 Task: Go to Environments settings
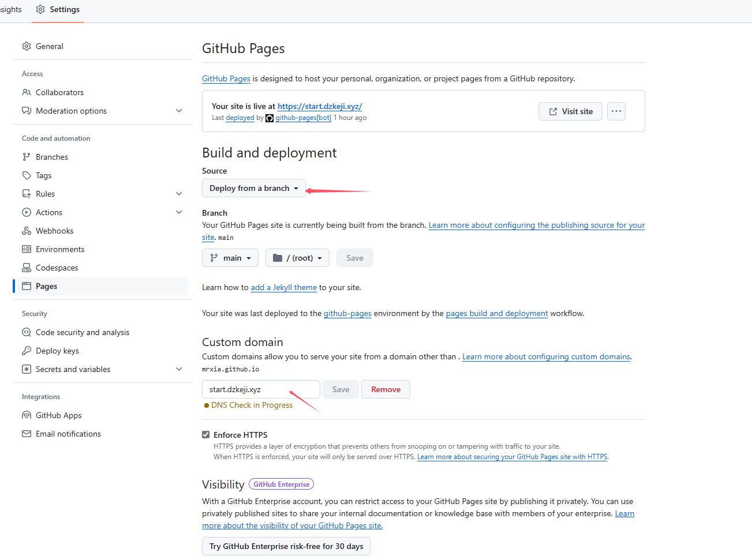[103, 249]
